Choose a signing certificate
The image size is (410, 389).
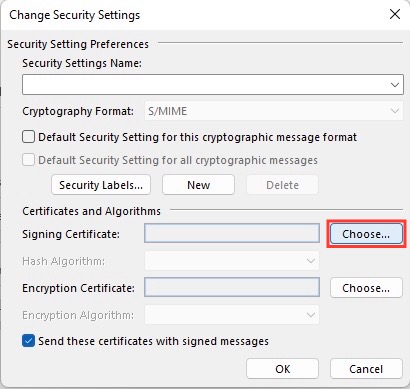pos(366,234)
